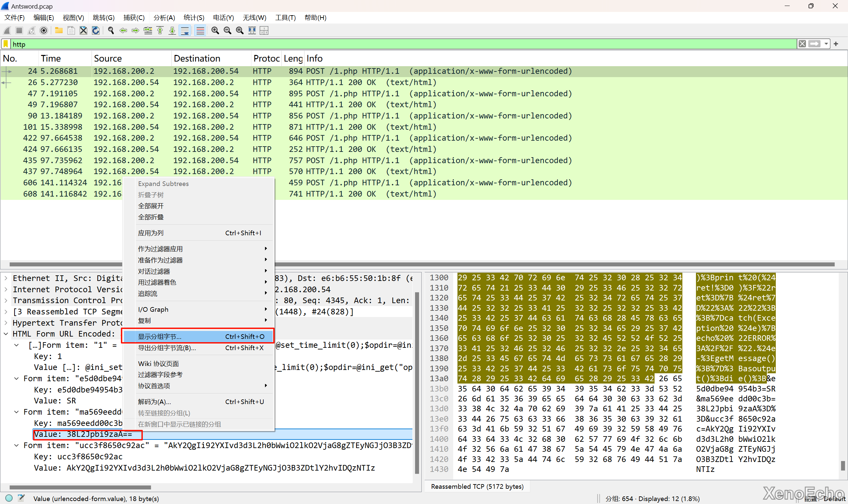Expand the Ethernet II tree node
848x504 pixels.
[x=6, y=278]
